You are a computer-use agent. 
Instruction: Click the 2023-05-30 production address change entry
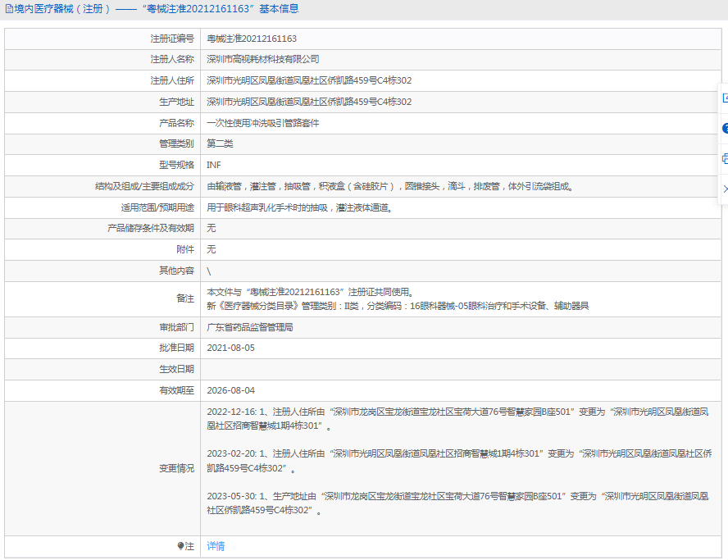(452, 503)
